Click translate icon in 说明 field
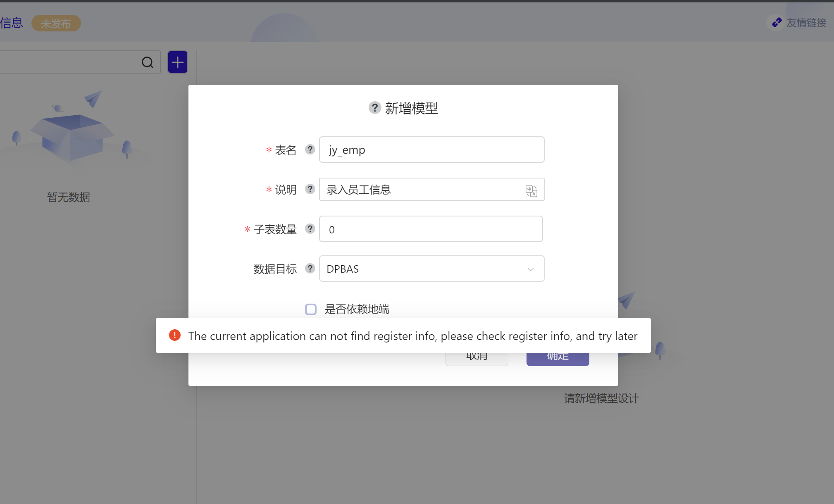This screenshot has width=834, height=504. (x=531, y=191)
